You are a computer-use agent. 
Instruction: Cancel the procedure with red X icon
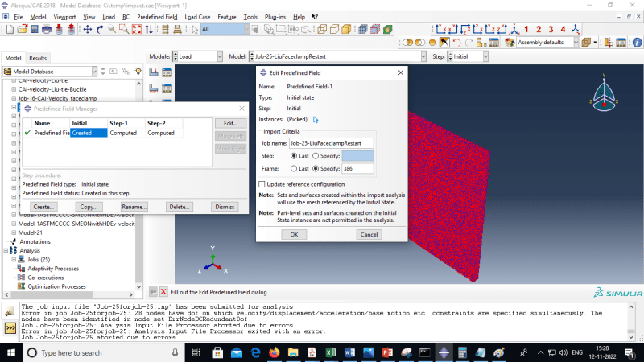click(163, 292)
